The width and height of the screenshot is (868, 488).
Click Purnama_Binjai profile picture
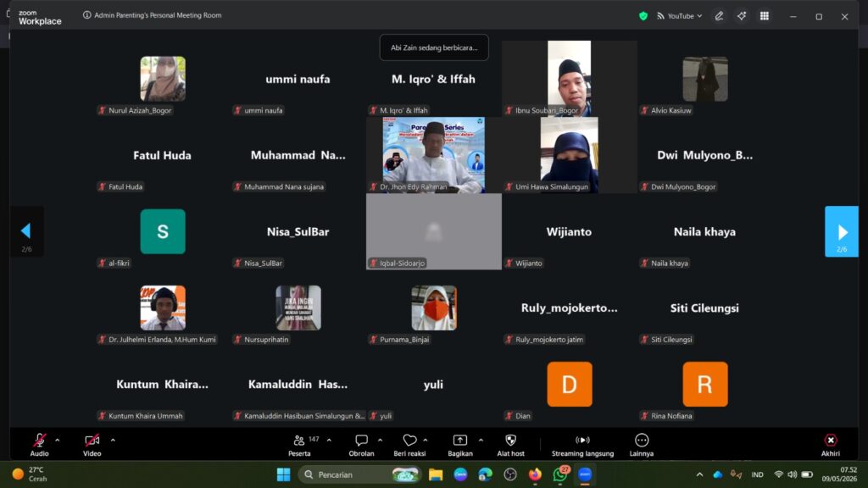(x=433, y=308)
